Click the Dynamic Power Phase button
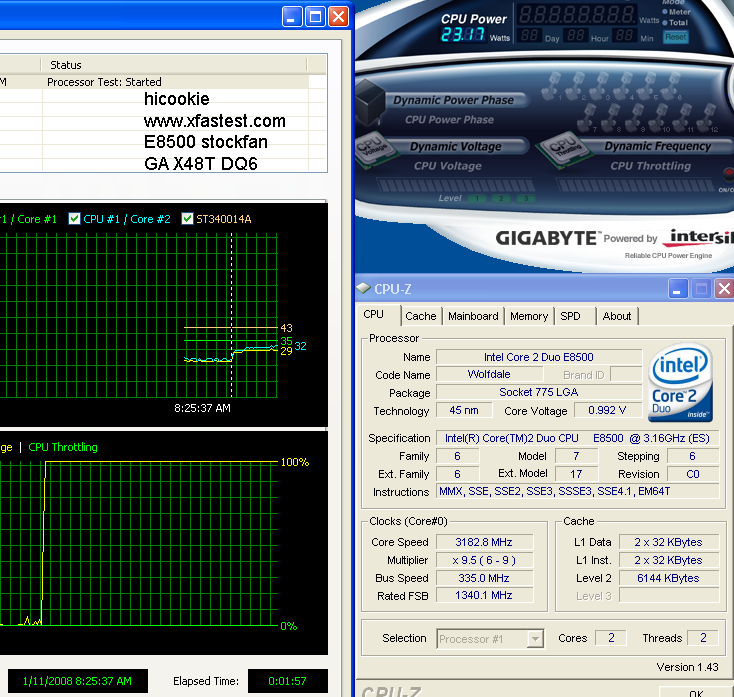734x697 pixels. (453, 100)
